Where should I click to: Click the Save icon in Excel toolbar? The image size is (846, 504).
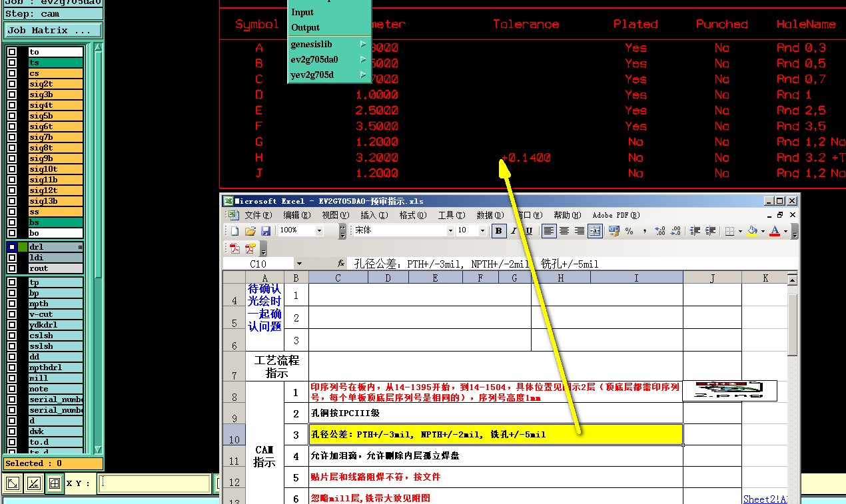[x=266, y=231]
